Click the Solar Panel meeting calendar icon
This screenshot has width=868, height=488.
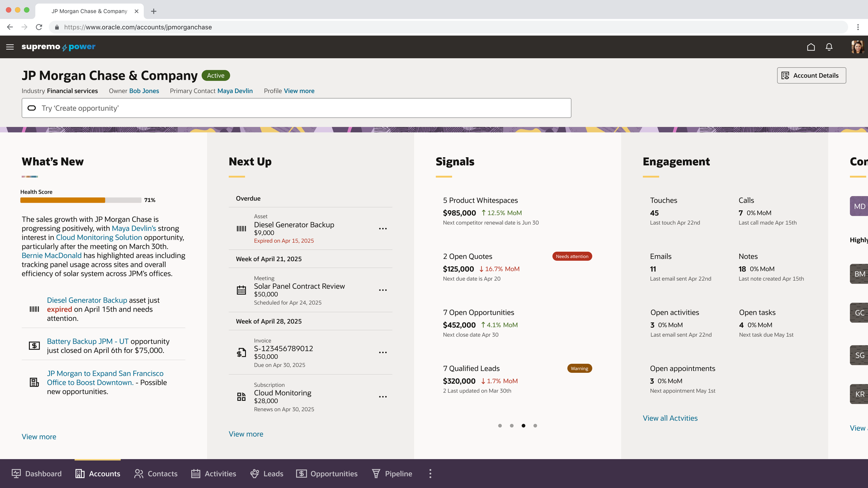coord(241,290)
